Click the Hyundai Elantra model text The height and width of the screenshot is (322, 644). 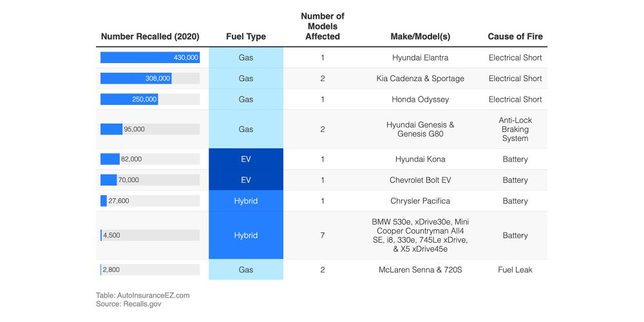point(420,58)
